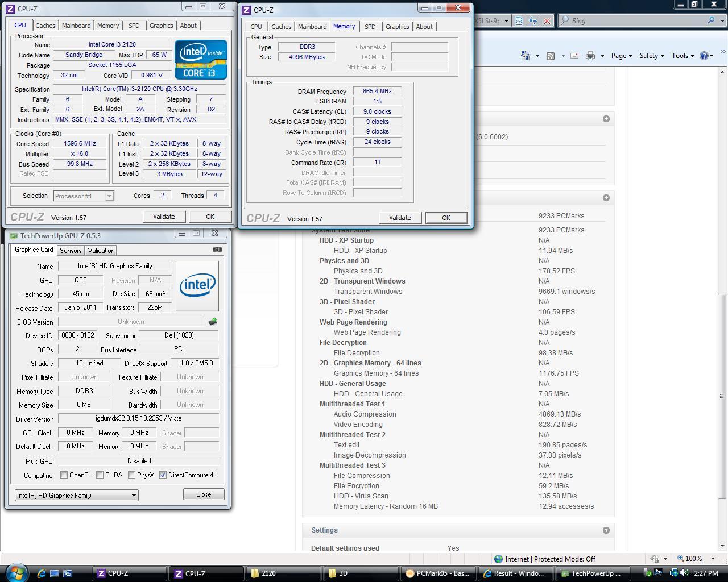Screen dimensions: 728x582
Task: Open PCMark05 taskbar button
Action: click(x=438, y=573)
